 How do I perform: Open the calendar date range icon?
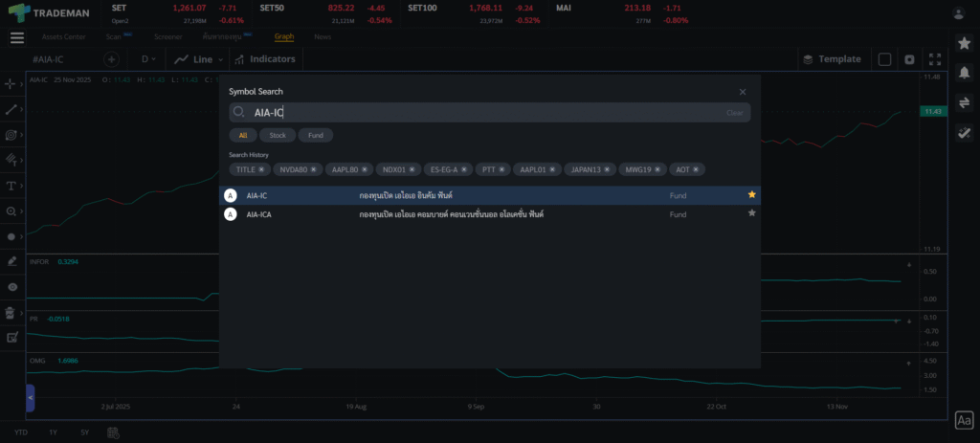[x=114, y=432]
